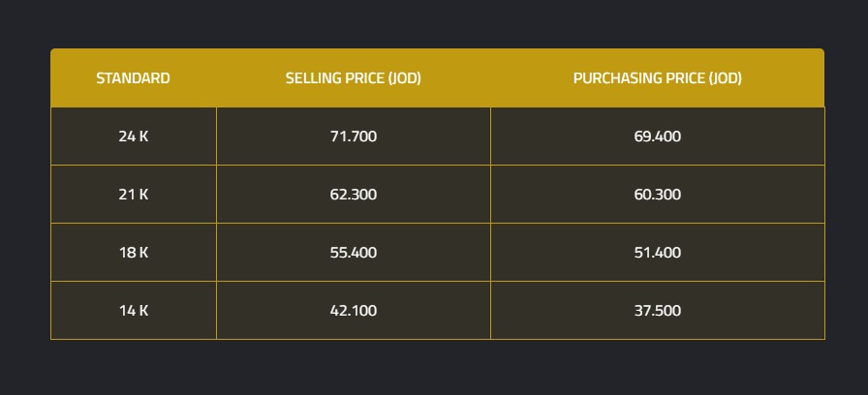Click "(JOD)" in the selling price header
The height and width of the screenshot is (395, 868).
point(404,78)
